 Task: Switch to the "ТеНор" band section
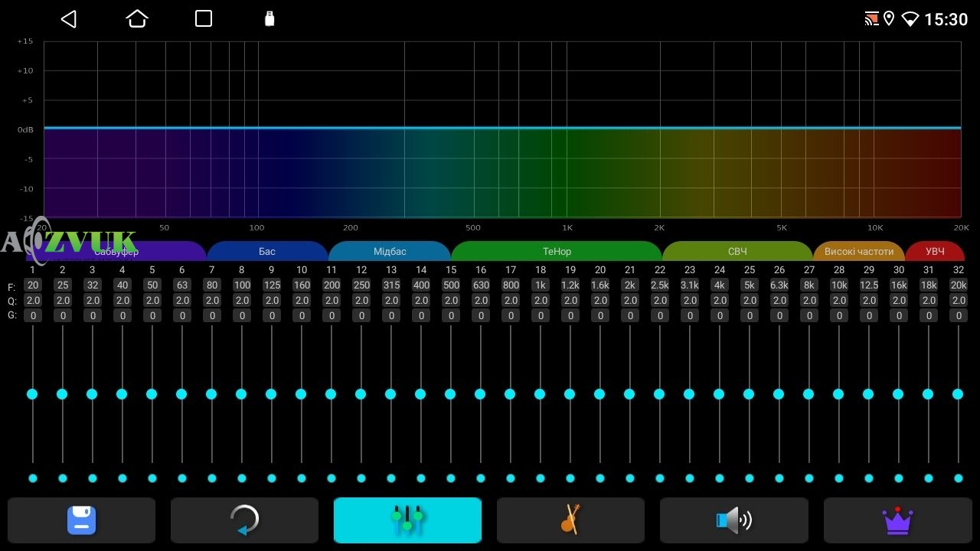click(x=557, y=251)
